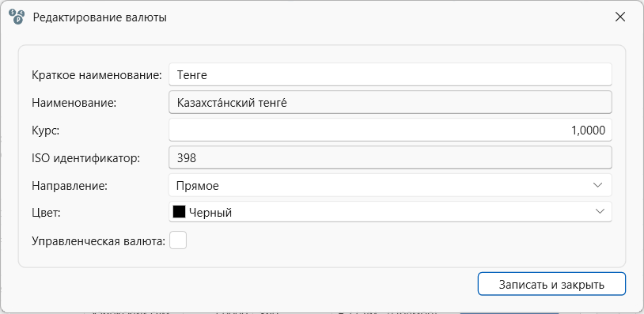Click the black color swatch
The image size is (644, 314).
click(179, 212)
